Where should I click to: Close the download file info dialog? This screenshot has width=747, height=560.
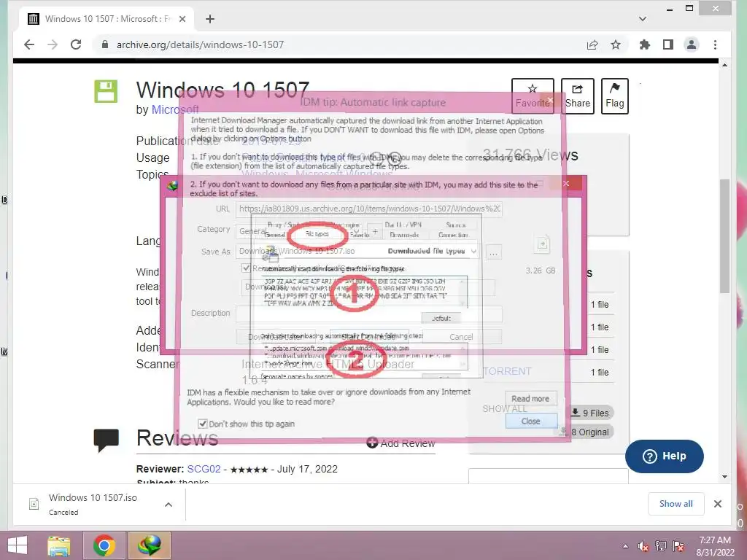[566, 183]
